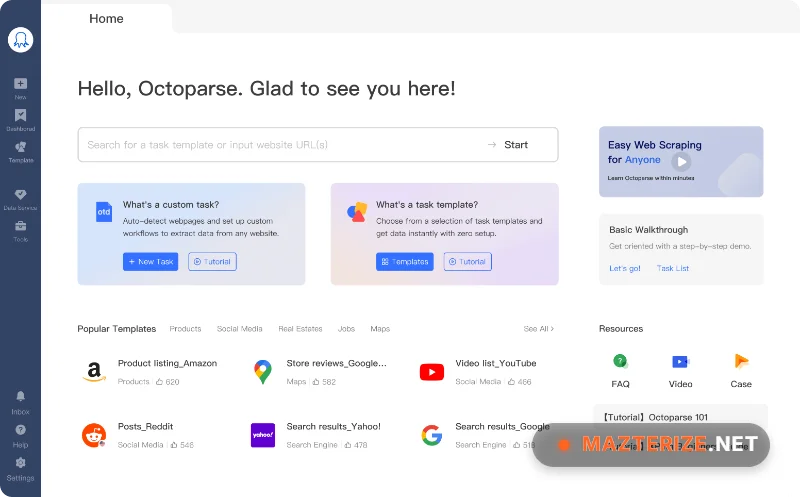Open the Data Service sidebar icon
This screenshot has height=497, width=800.
[x=20, y=194]
